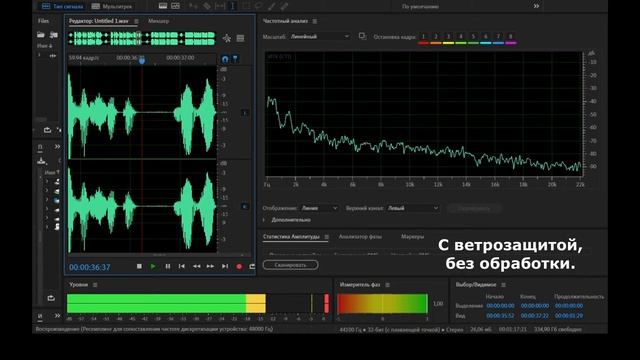This screenshot has width=640, height=360.
Task: Select the Paintbrush Selection tool
Action: point(271,6)
